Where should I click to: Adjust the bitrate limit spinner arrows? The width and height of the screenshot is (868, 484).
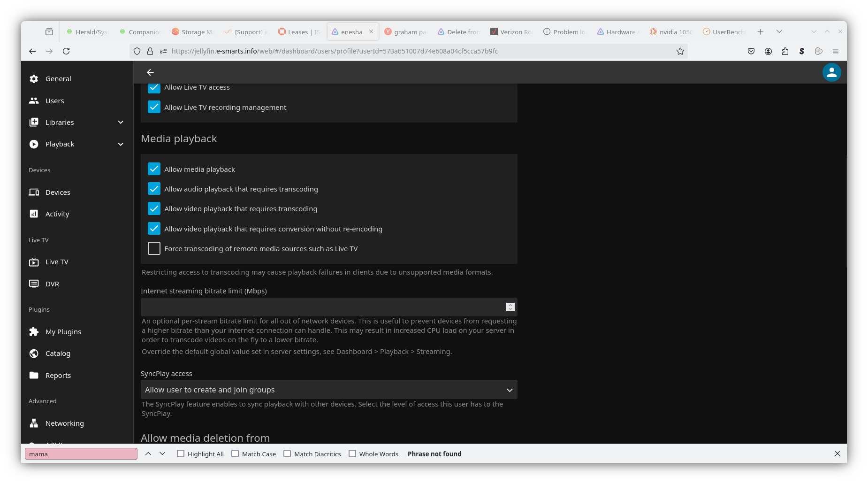[x=510, y=307]
